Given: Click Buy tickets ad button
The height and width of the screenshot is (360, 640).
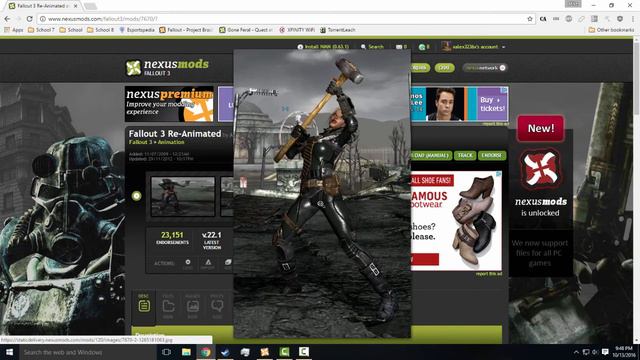Looking at the screenshot, I should click(x=492, y=104).
